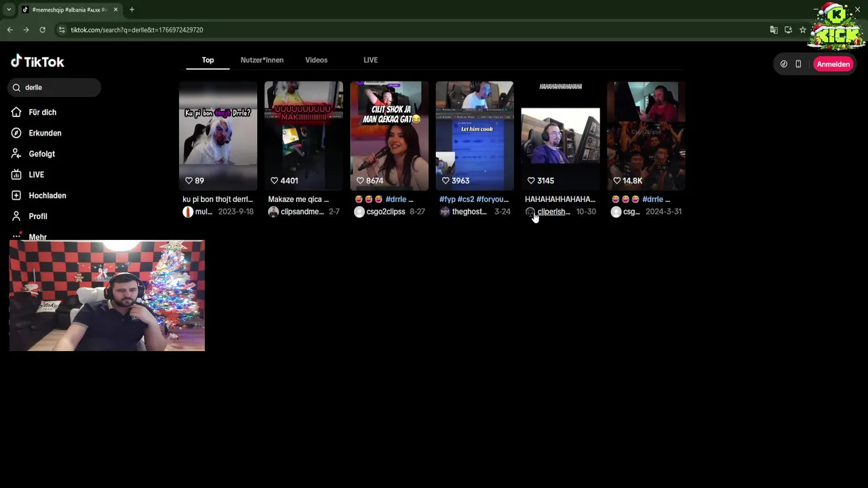
Task: Click heart icon on 8674 likes video
Action: pyautogui.click(x=360, y=181)
